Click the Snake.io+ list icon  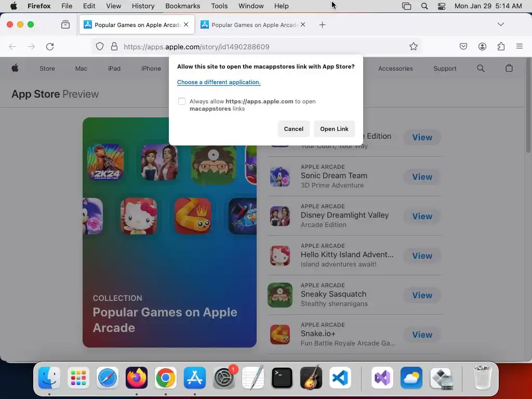point(280,335)
